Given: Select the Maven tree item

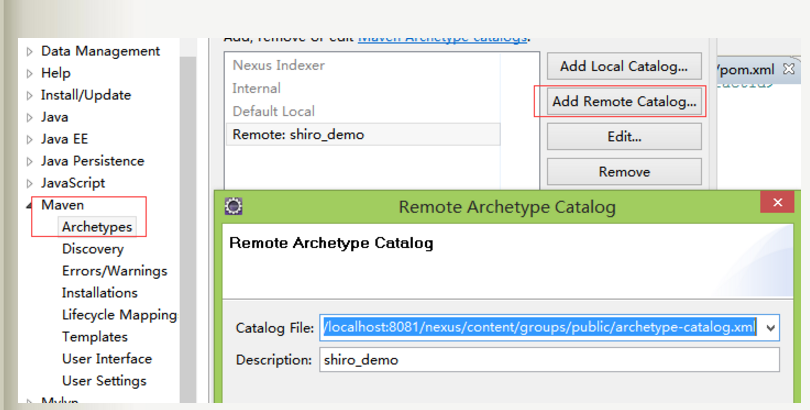Looking at the screenshot, I should [x=63, y=205].
